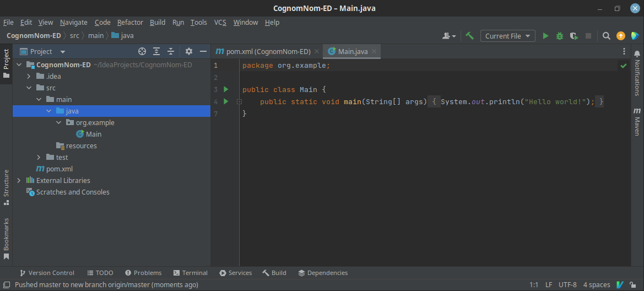Viewport: 644px width, 291px height.
Task: Open Project panel options gear icon
Action: [188, 51]
